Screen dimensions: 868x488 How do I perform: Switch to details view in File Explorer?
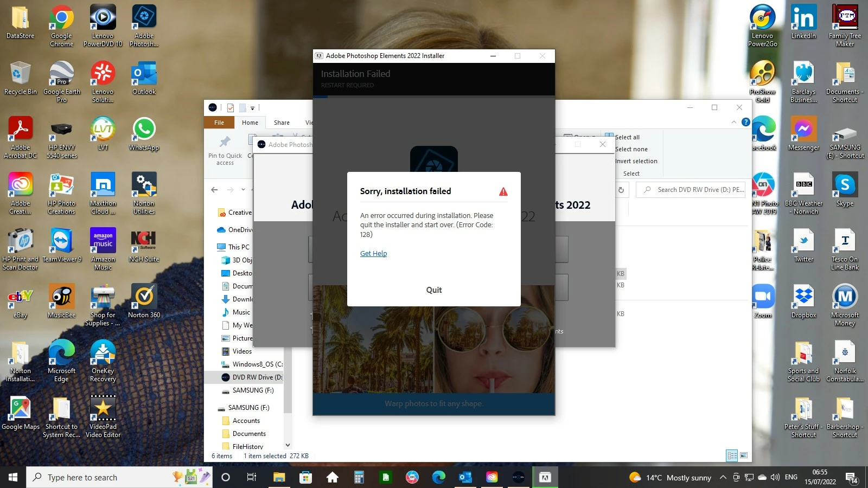[x=732, y=455]
